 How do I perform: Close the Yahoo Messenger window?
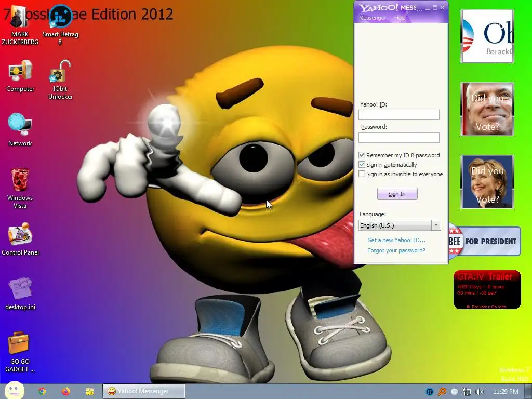pyautogui.click(x=442, y=8)
